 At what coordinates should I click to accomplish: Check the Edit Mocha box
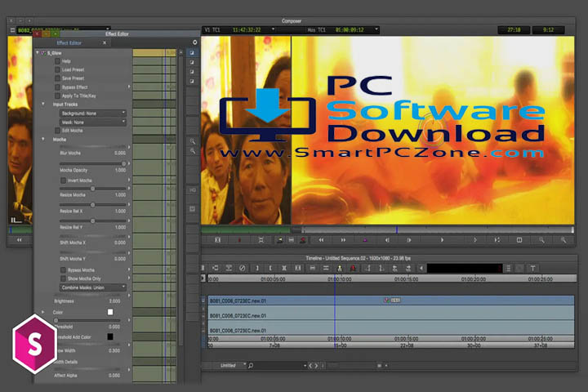[x=57, y=131]
